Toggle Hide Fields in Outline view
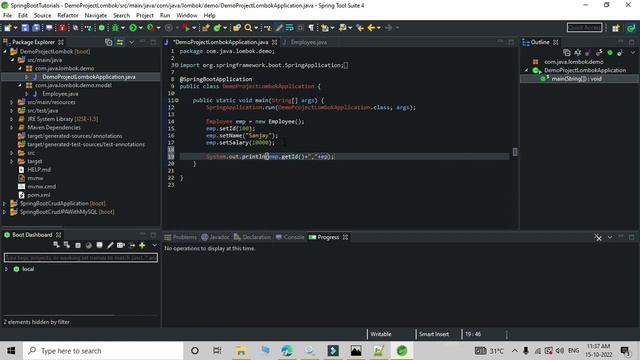This screenshot has height=360, width=640. pos(588,53)
